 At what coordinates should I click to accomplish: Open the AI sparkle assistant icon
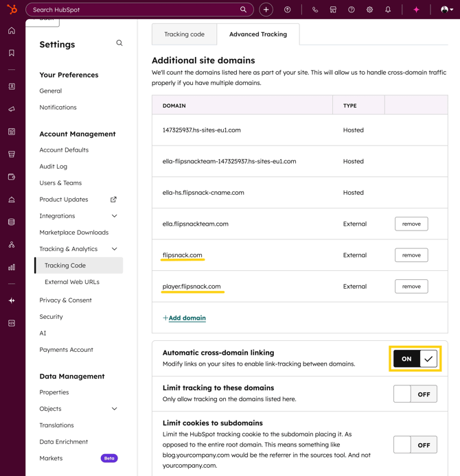click(416, 10)
